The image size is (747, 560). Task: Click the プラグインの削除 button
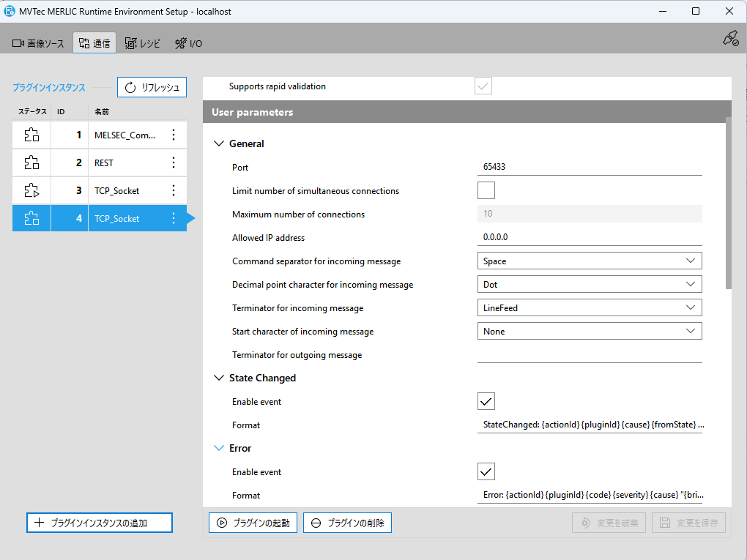click(347, 523)
